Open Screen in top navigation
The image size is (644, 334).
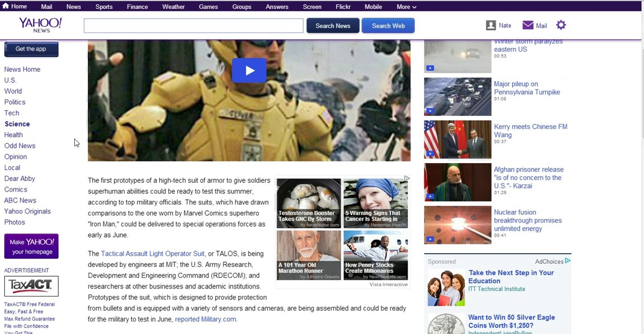click(x=312, y=7)
